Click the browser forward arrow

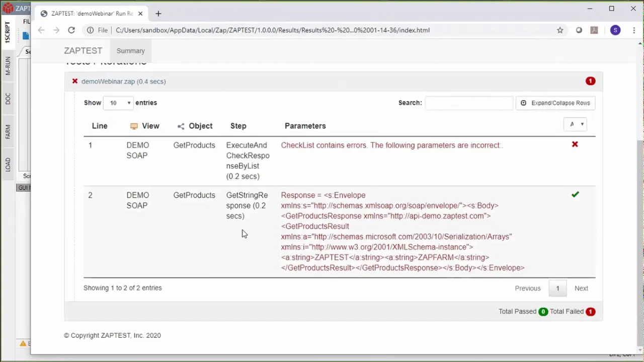point(56,30)
